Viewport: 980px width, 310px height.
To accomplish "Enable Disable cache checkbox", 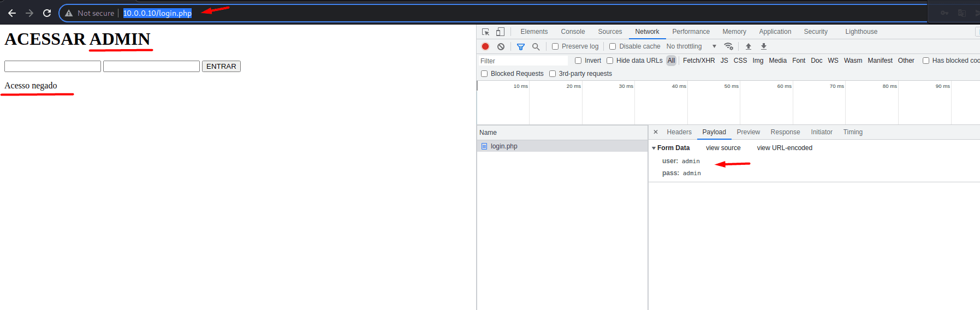I will coord(613,46).
